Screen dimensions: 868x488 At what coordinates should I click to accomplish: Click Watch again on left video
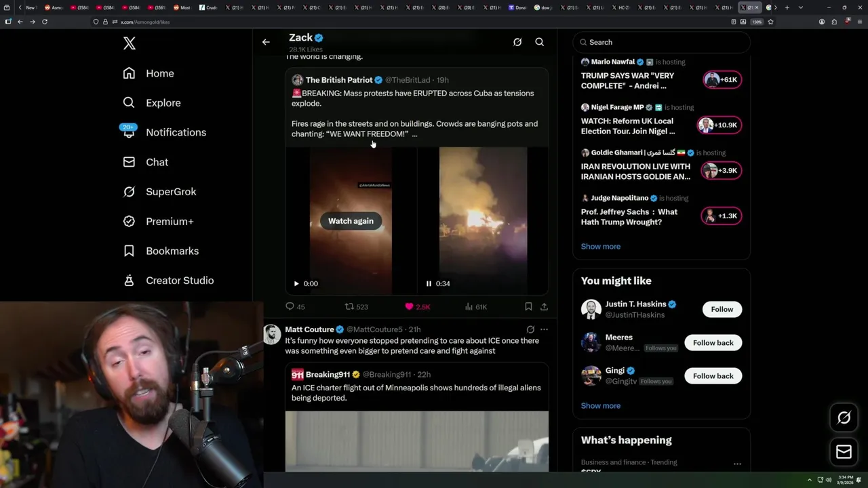[351, 221]
